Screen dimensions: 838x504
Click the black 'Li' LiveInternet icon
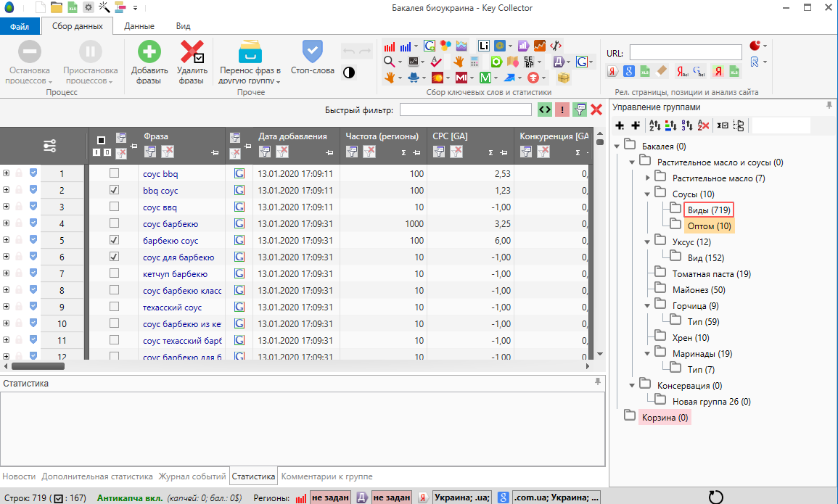click(x=484, y=46)
